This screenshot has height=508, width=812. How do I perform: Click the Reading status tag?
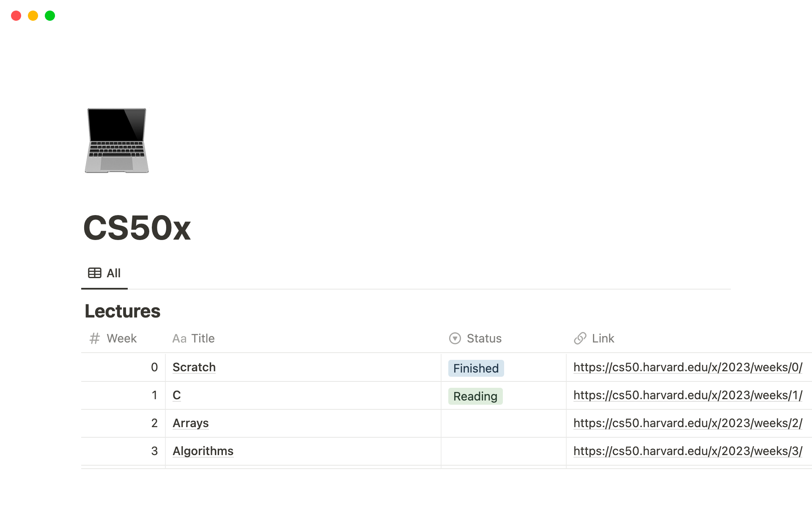pos(475,396)
